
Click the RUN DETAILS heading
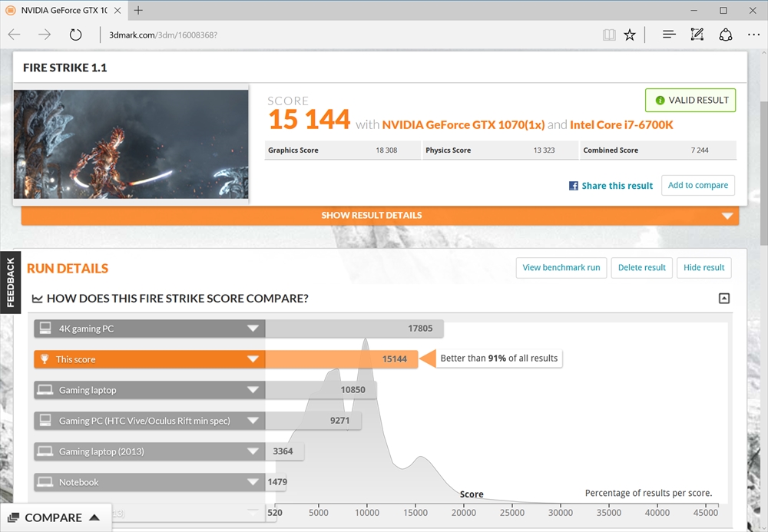click(68, 268)
